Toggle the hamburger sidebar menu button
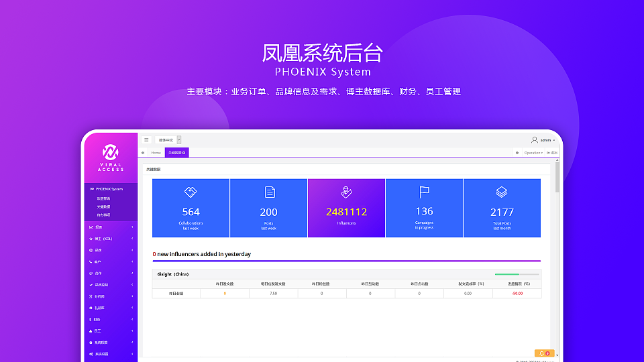 click(146, 140)
